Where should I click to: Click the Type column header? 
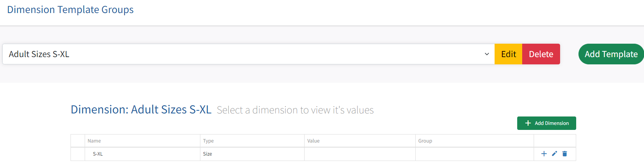[208, 141]
